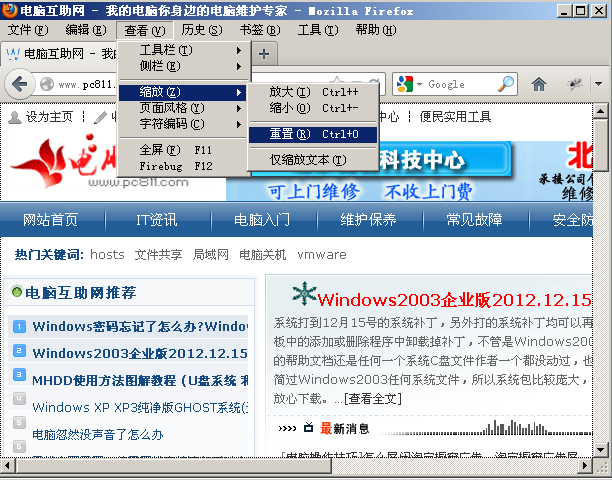Open 电脑忽然没声音了怎么办 article link
The image size is (612, 480).
(x=98, y=434)
